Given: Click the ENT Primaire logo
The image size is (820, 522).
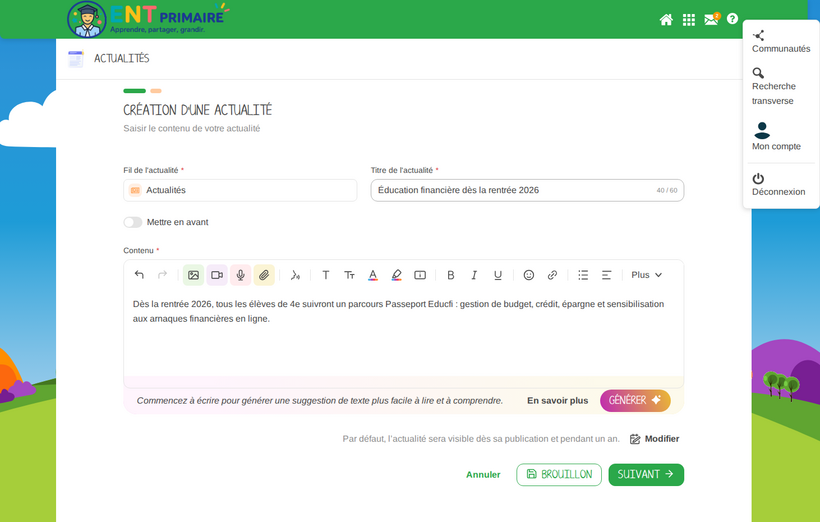Looking at the screenshot, I should [149, 19].
